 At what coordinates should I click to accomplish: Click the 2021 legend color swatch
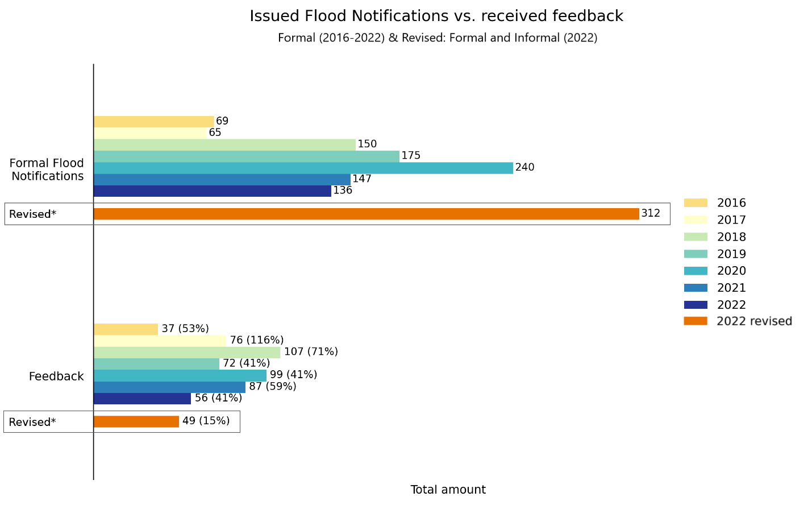(x=696, y=288)
